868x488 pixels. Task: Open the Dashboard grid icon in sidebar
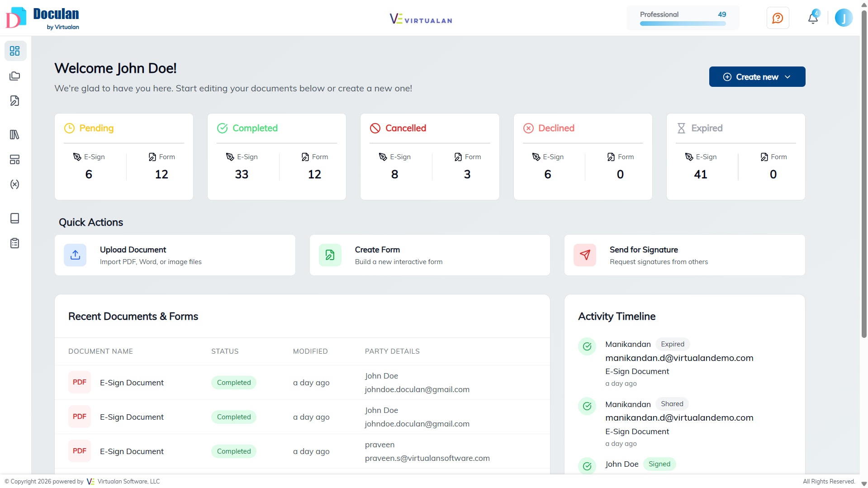click(x=15, y=51)
